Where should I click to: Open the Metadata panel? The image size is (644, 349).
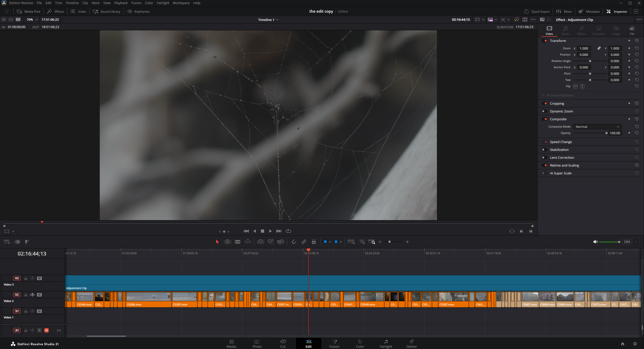pos(589,11)
